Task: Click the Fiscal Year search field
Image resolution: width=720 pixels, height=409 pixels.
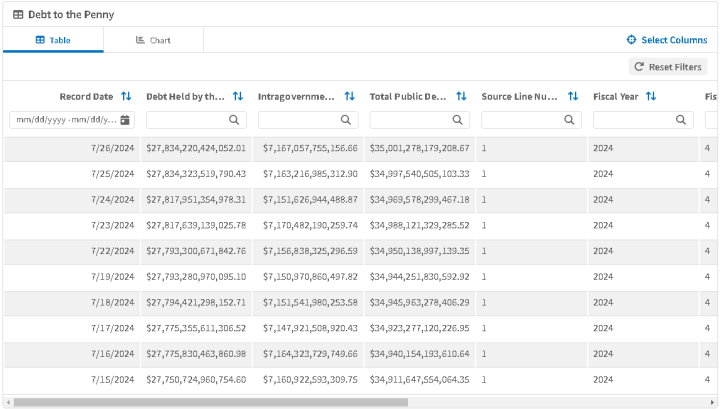Action: [643, 120]
